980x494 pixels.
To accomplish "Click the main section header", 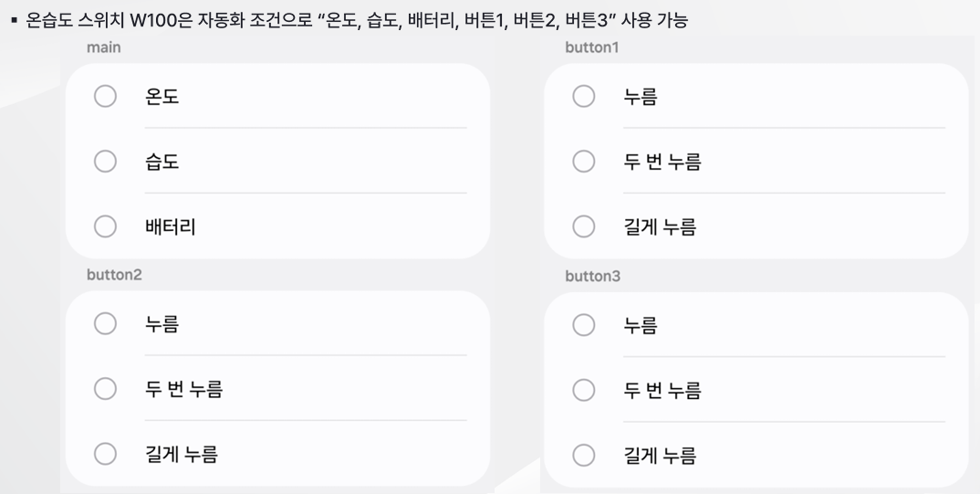I will point(103,48).
